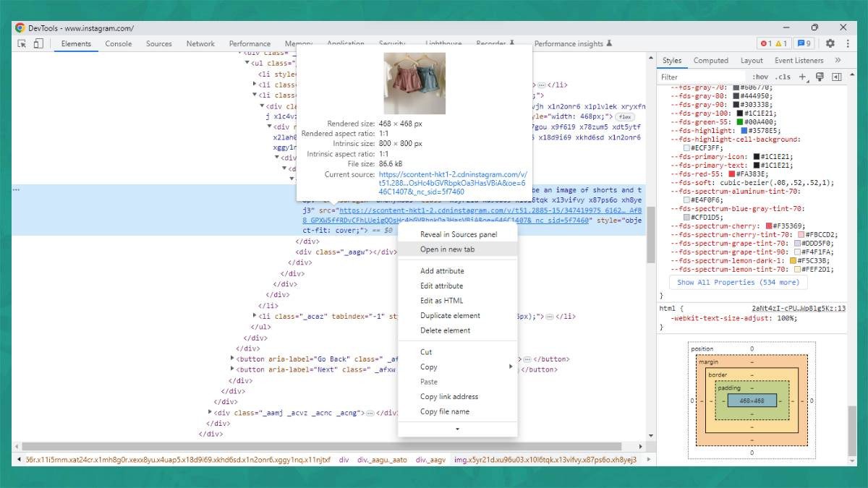
Task: Open the stylesheet source link 2aNt4zI
Action: click(798, 308)
